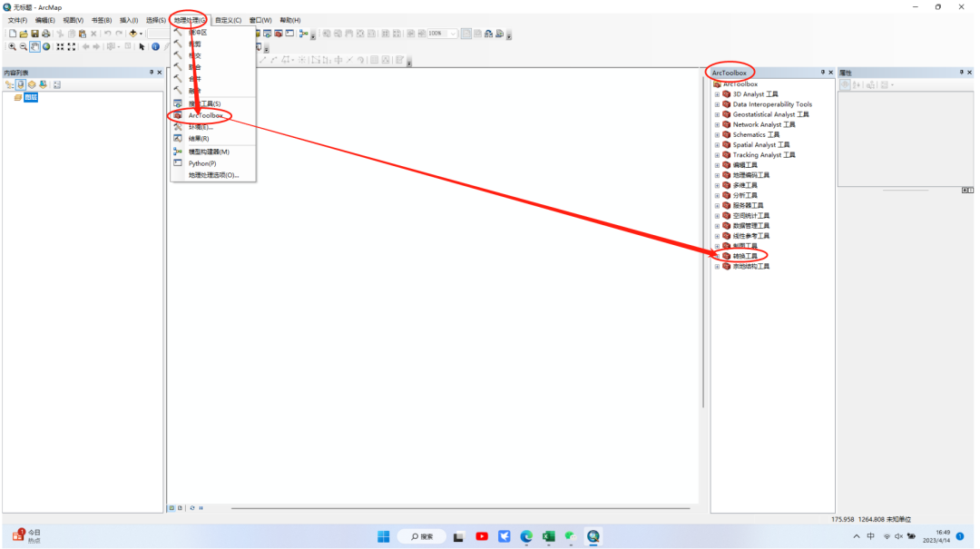Click the New map document icon
980x549 pixels.
13,34
